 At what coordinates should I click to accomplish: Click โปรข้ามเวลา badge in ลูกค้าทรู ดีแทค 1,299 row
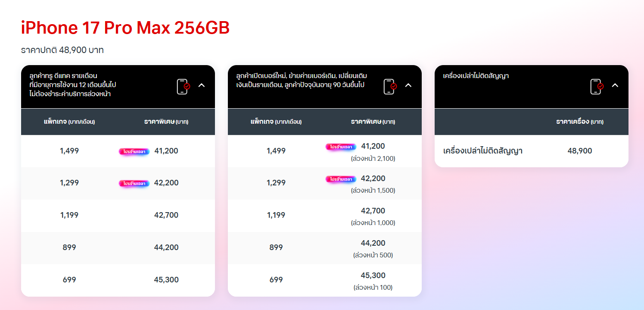(134, 183)
